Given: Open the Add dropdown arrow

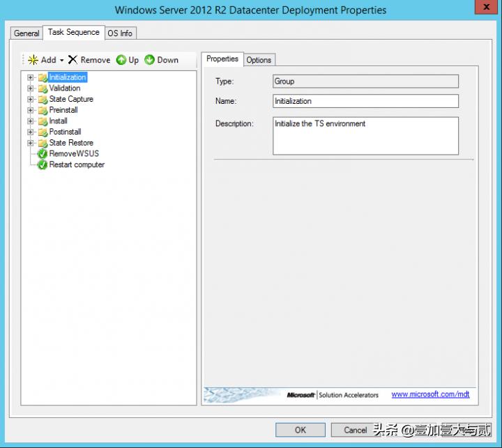Looking at the screenshot, I should (62, 60).
